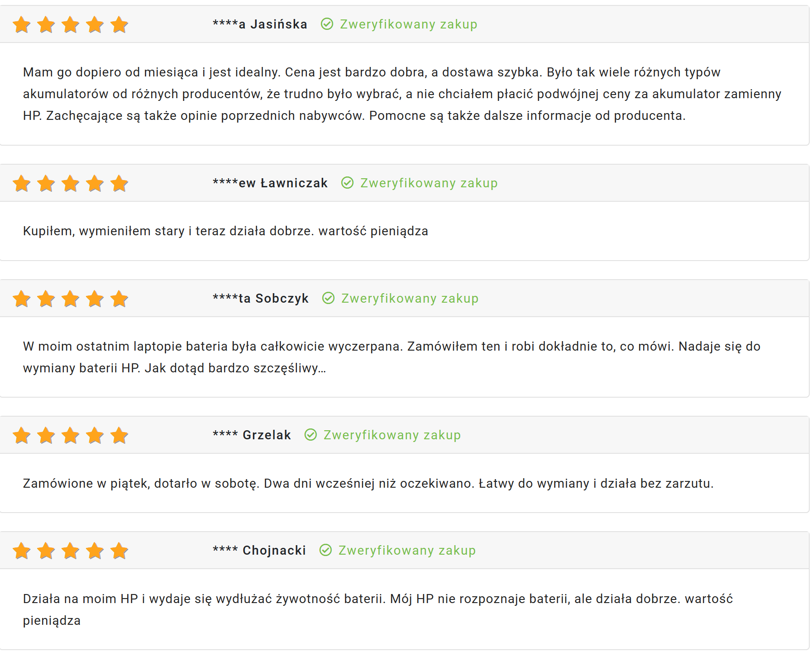Click the fifth star in Ławniczak's rating
Viewport: 812px width, 656px height.
(119, 183)
